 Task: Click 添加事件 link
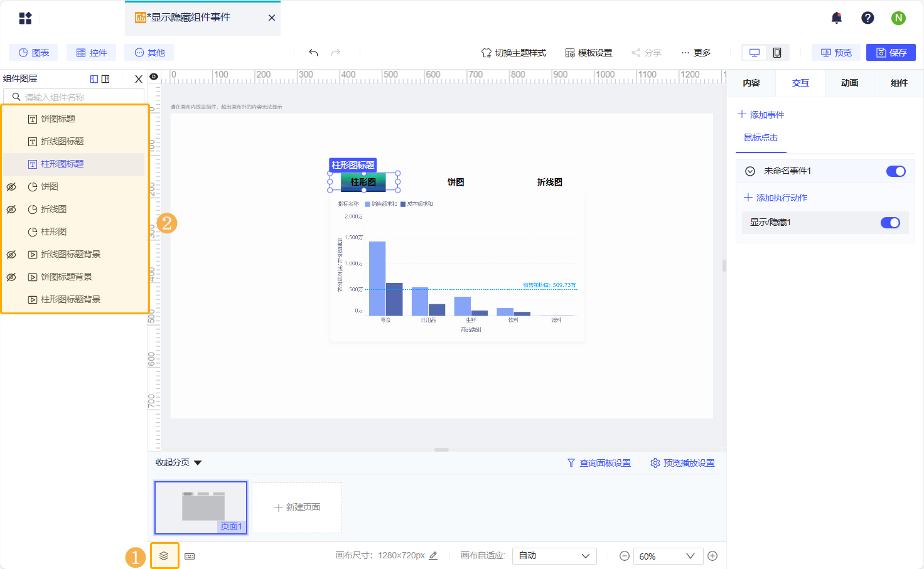[761, 115]
